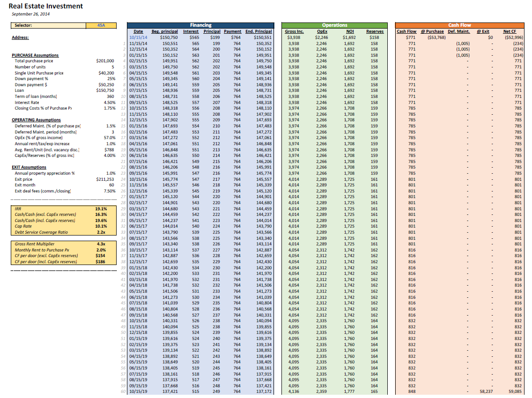Click the Single Unit Purchase price value $40,200
The image size is (532, 398).
(106, 73)
